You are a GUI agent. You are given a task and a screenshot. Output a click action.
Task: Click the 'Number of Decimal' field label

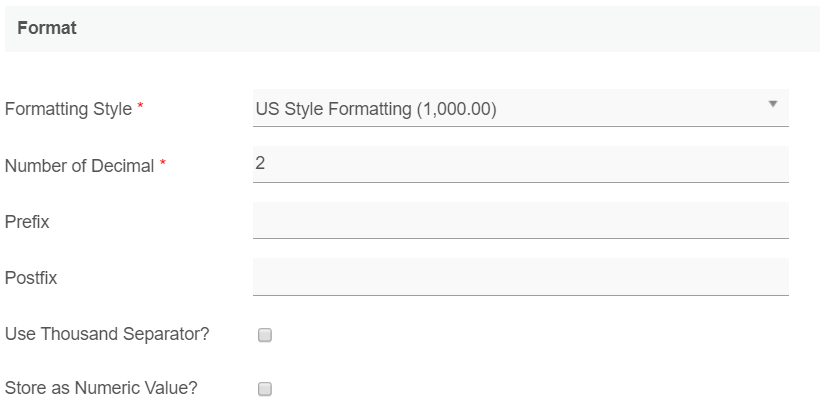click(79, 166)
